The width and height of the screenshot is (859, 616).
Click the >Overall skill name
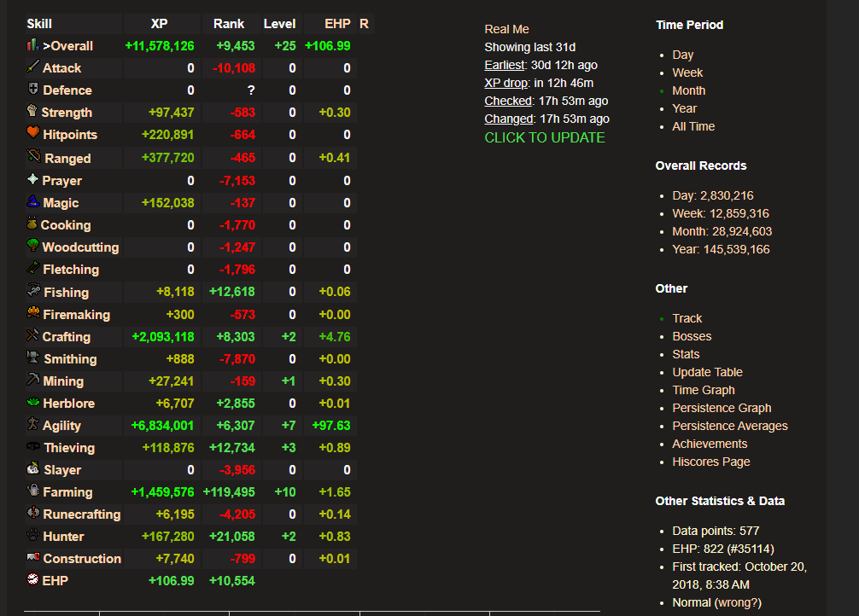[68, 46]
